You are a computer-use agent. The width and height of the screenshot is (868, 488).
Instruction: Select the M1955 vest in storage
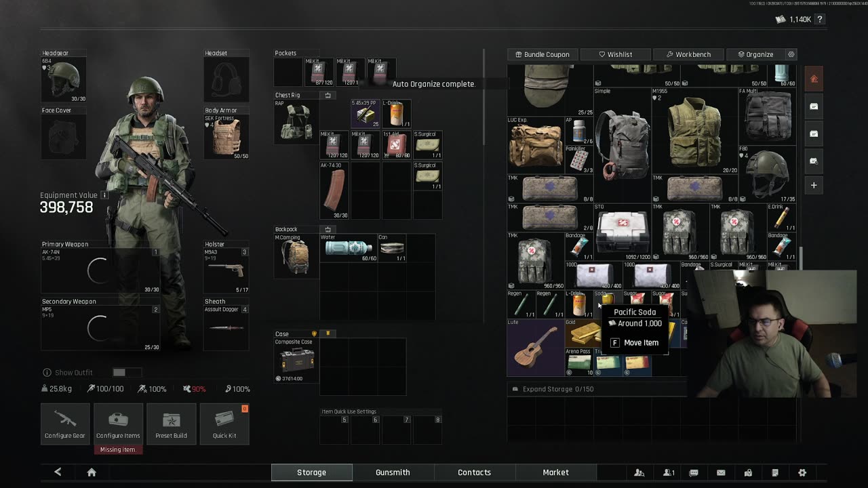[694, 130]
